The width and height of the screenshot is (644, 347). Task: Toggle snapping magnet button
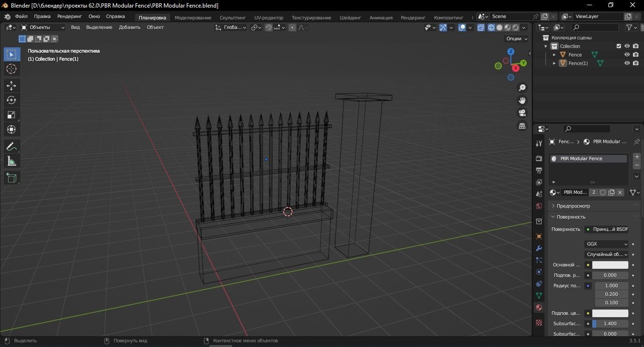[269, 27]
